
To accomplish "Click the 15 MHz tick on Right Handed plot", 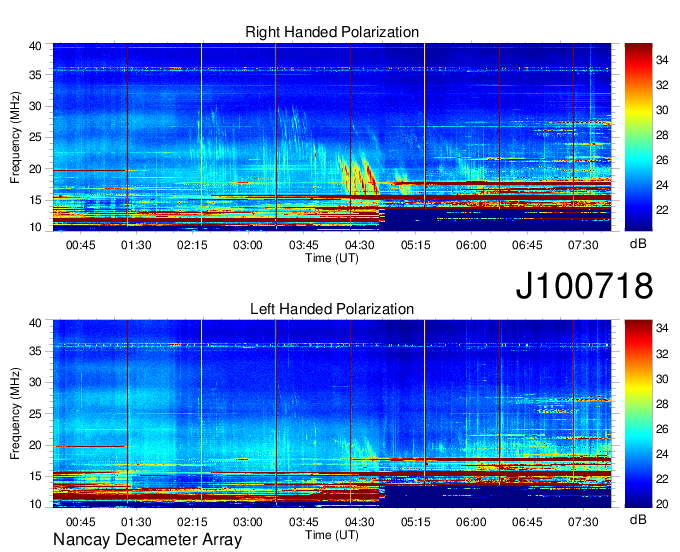I will [x=35, y=200].
